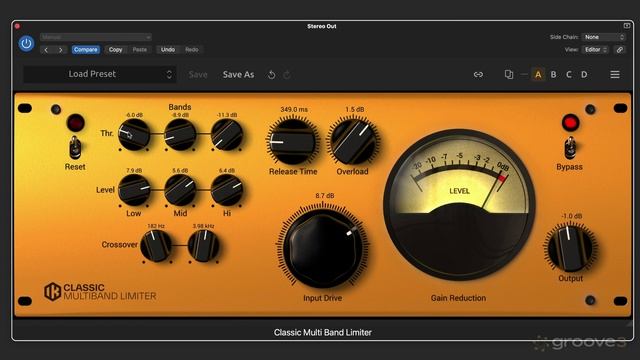Click the 8.7 dB input drive value
This screenshot has height=360, width=640.
(325, 196)
